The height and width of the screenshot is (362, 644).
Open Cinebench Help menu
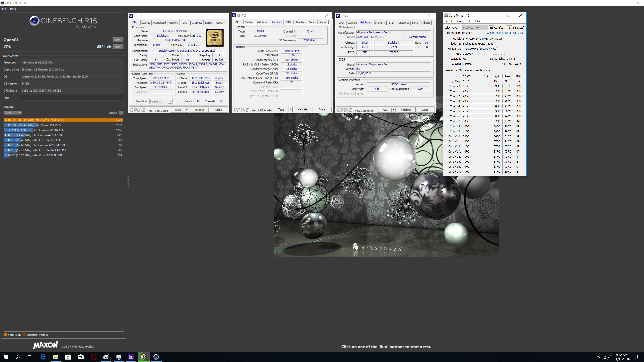pyautogui.click(x=13, y=9)
